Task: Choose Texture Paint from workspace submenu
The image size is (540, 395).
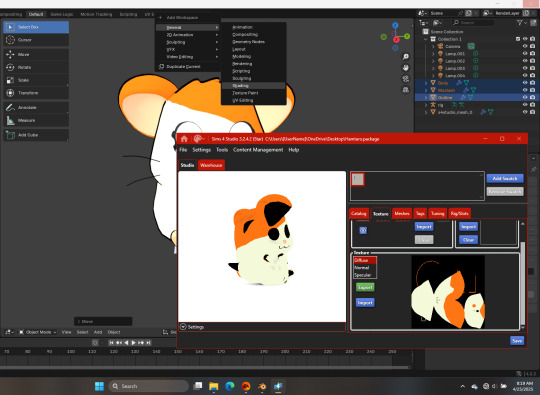Action: [x=253, y=93]
